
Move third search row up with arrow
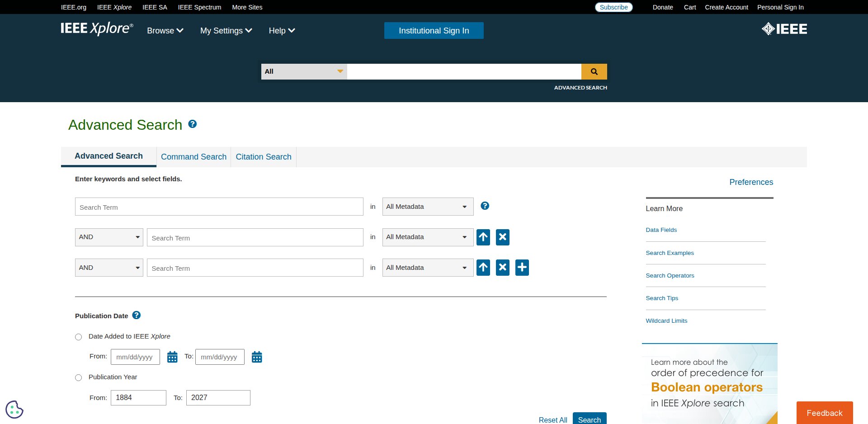pyautogui.click(x=483, y=268)
